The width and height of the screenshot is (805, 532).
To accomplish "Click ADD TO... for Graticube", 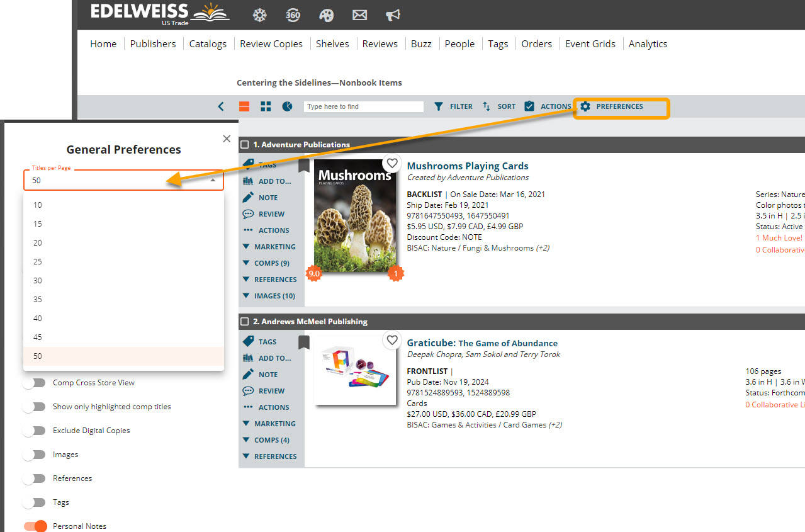I will pyautogui.click(x=267, y=358).
